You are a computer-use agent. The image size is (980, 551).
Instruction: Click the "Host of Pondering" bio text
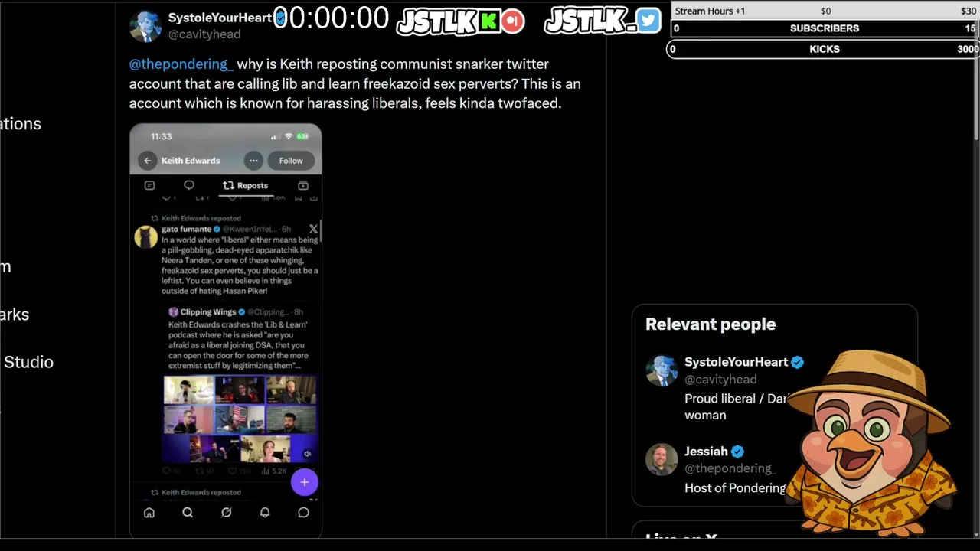(x=735, y=488)
